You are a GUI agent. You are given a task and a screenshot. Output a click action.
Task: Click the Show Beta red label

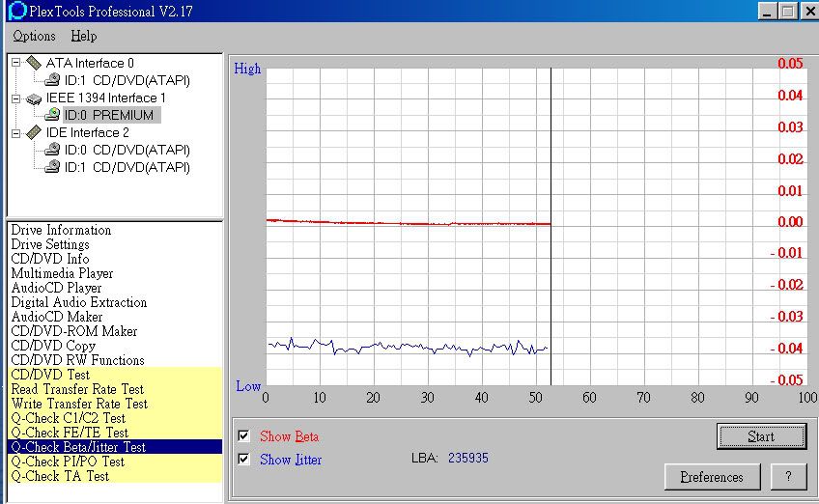click(289, 436)
